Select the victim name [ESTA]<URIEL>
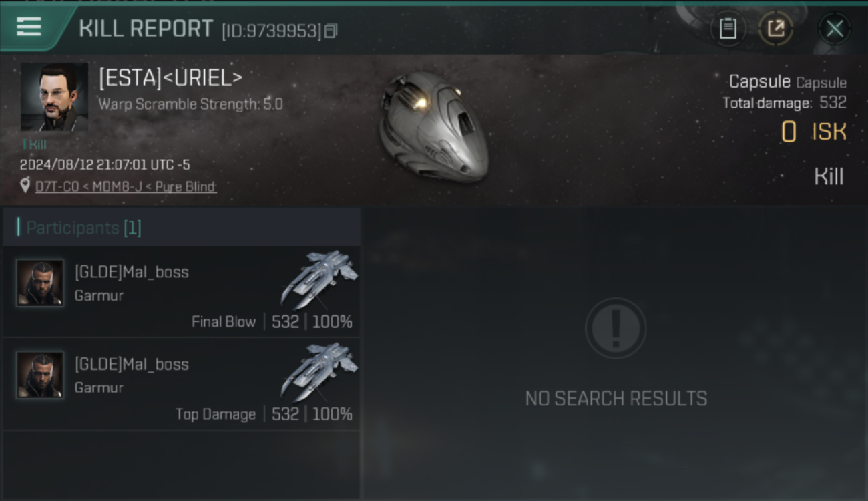Image resolution: width=868 pixels, height=501 pixels. pyautogui.click(x=170, y=78)
